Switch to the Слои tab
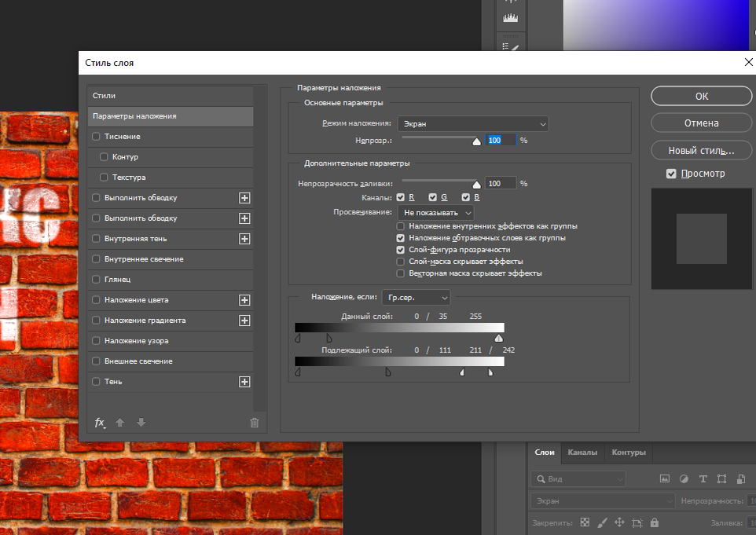This screenshot has height=535, width=756. pos(545,452)
